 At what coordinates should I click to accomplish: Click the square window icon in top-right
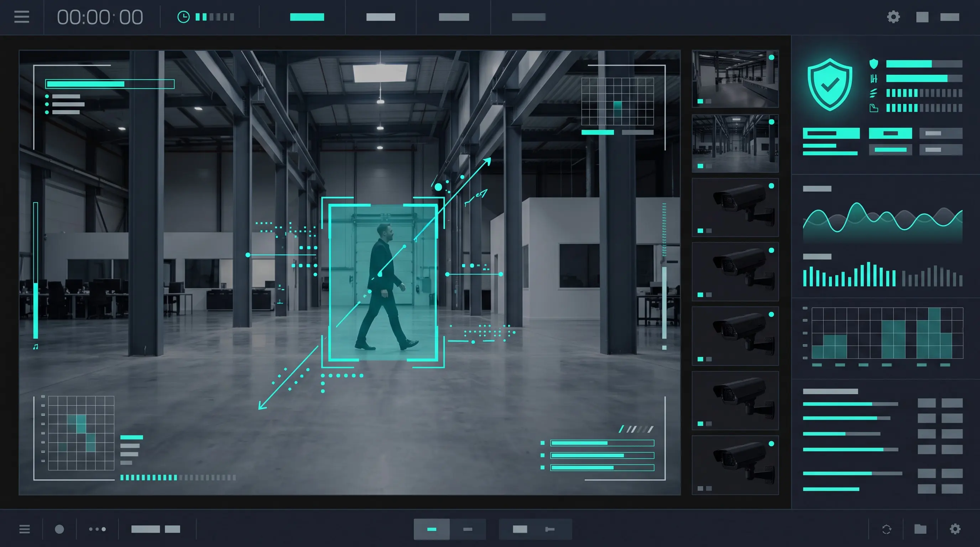click(x=922, y=17)
